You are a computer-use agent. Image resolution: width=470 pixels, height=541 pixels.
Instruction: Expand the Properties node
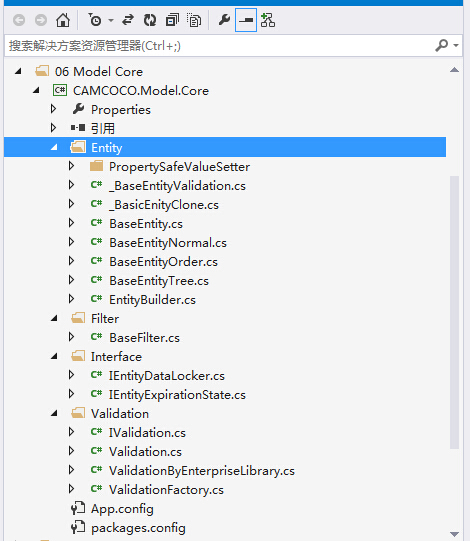coord(53,109)
